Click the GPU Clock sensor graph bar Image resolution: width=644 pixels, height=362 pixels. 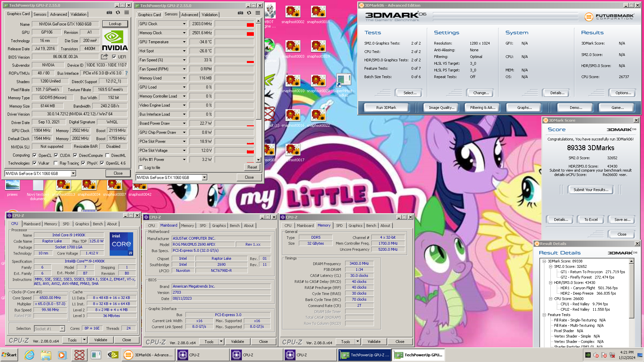[234, 24]
